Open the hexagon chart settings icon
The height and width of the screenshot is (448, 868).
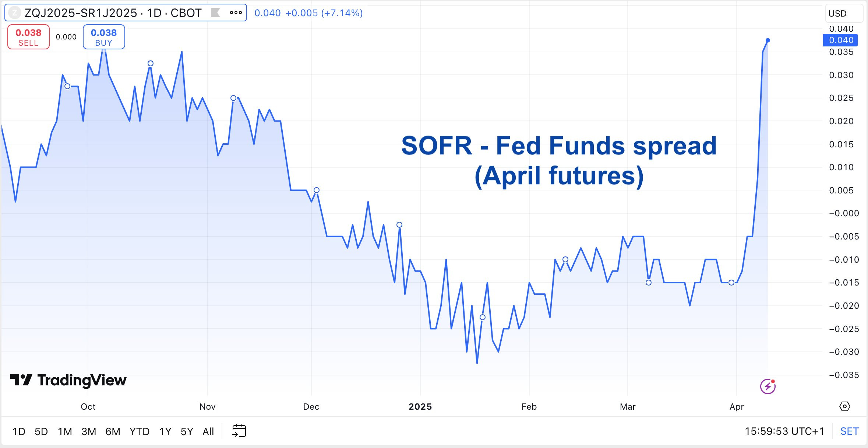tap(844, 406)
